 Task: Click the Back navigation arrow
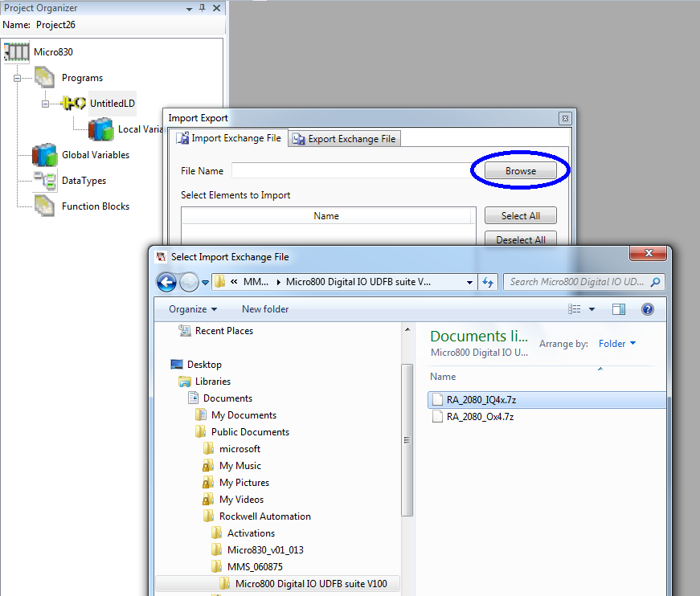tap(166, 282)
